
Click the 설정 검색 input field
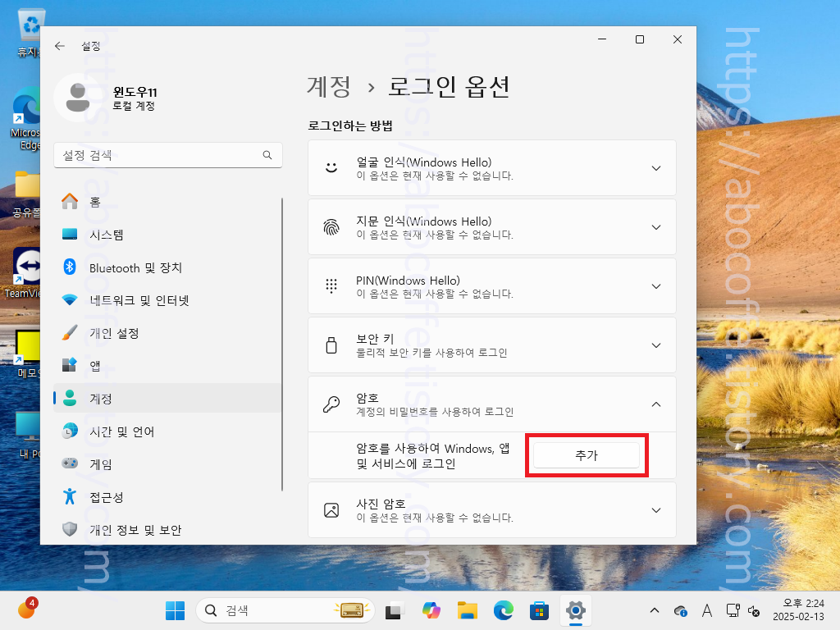coord(167,155)
